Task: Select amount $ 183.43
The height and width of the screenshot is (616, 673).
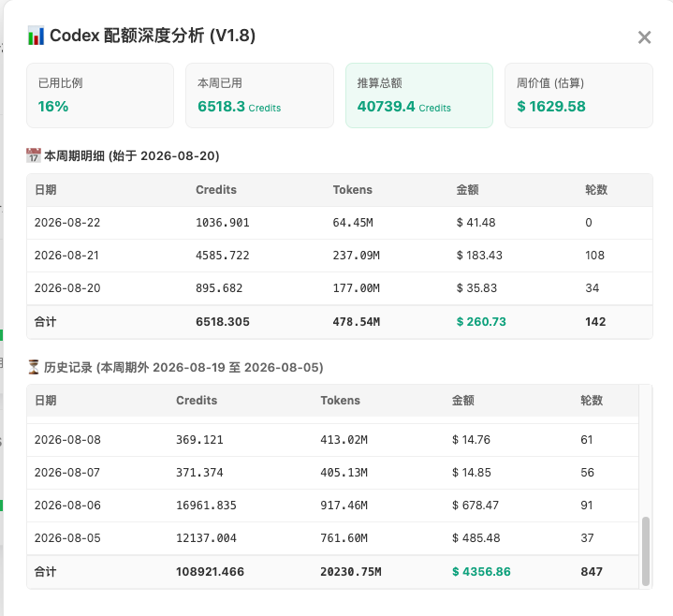Action: point(479,255)
